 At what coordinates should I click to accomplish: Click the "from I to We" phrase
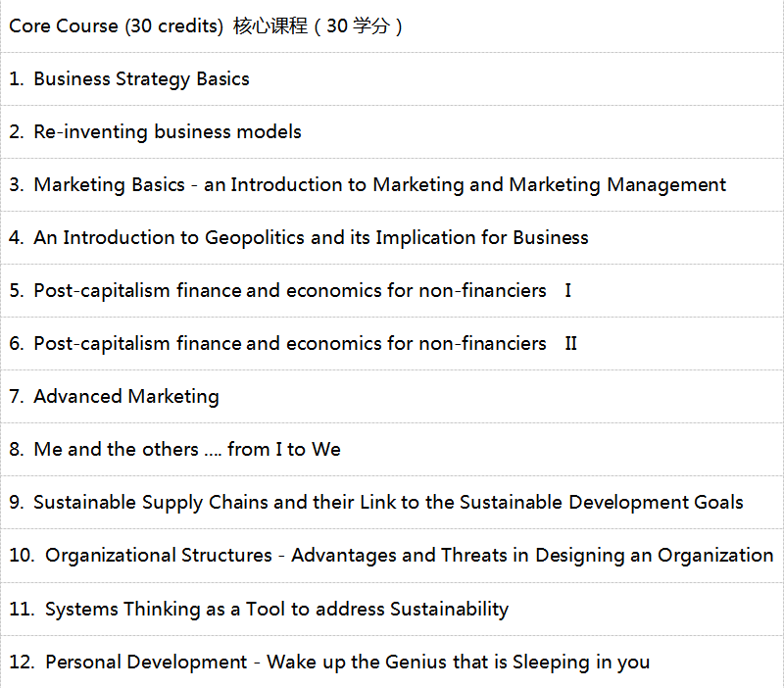coord(284,450)
